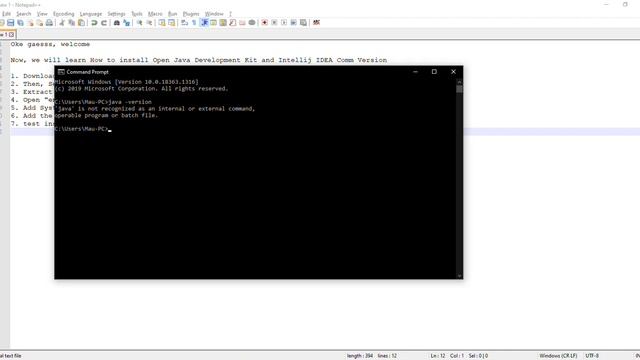
Task: Click the Save All toolbar icon
Action: click(20, 23)
